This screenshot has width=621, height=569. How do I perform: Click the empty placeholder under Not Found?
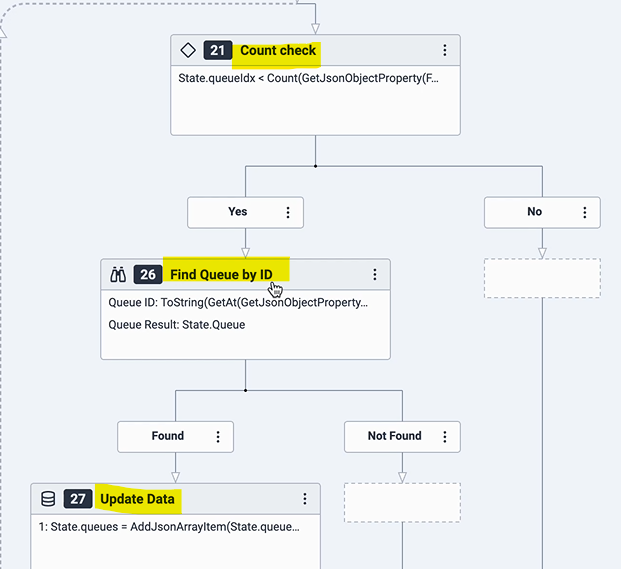[402, 502]
